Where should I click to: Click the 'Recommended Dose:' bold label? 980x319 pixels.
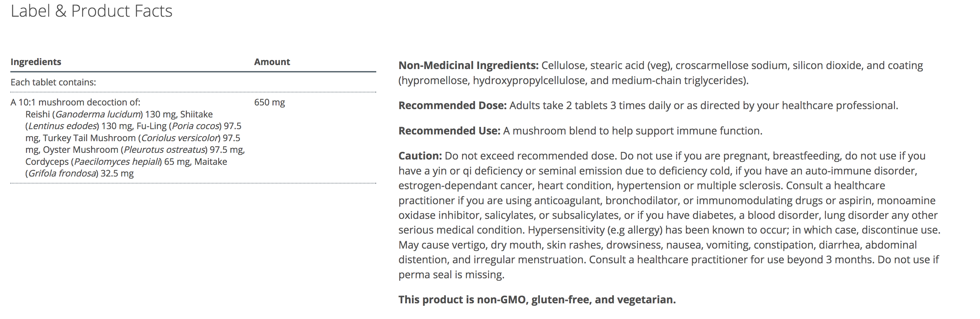[x=452, y=105]
